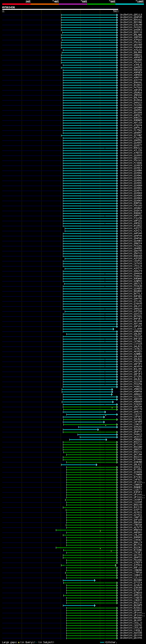Screen dimensions: 146x644
Task: Click the query name AV563436
Action: [x=8, y=7]
